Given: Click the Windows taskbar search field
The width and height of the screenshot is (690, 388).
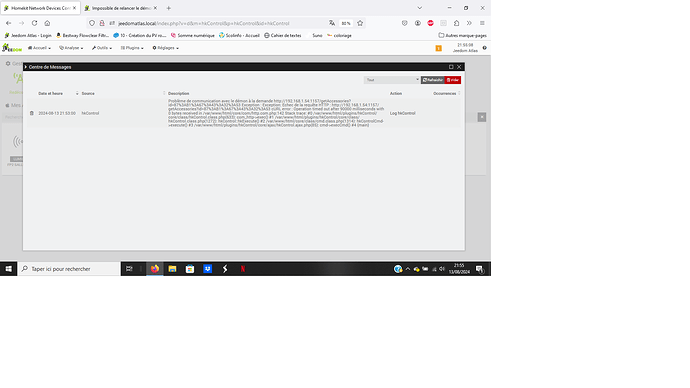Looking at the screenshot, I should [69, 269].
